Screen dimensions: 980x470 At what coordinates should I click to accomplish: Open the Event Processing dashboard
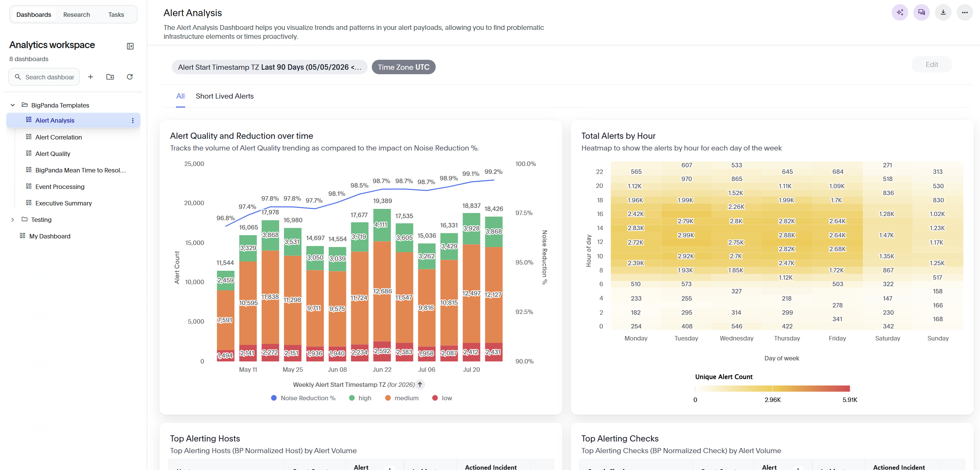point(60,187)
